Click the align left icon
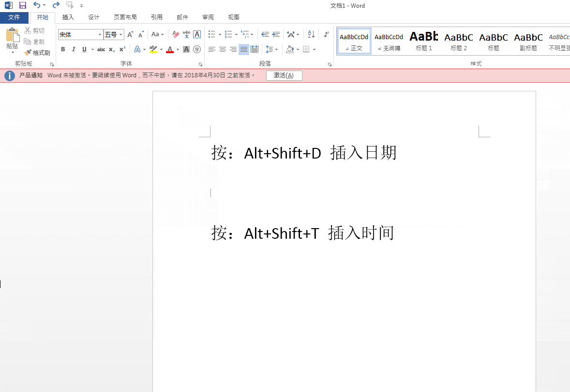570x392 pixels. [x=211, y=49]
